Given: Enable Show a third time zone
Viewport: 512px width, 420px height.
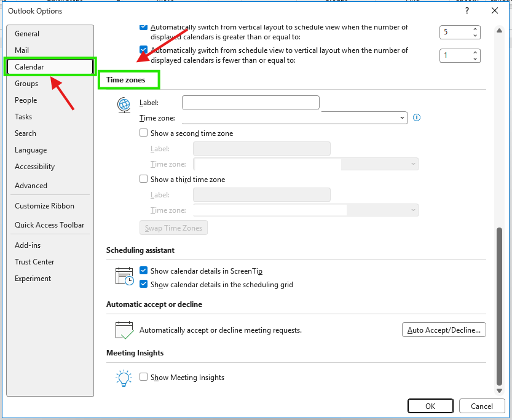Looking at the screenshot, I should (x=143, y=179).
